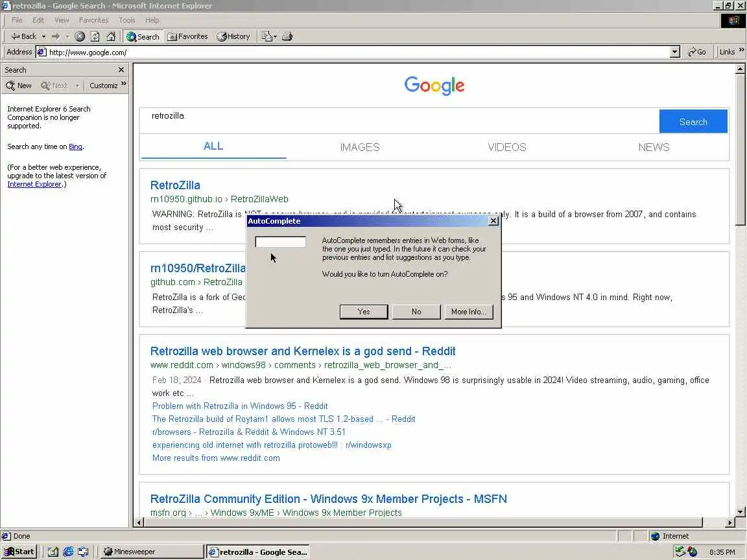Image resolution: width=747 pixels, height=560 pixels.
Task: Open the File menu
Action: [17, 20]
